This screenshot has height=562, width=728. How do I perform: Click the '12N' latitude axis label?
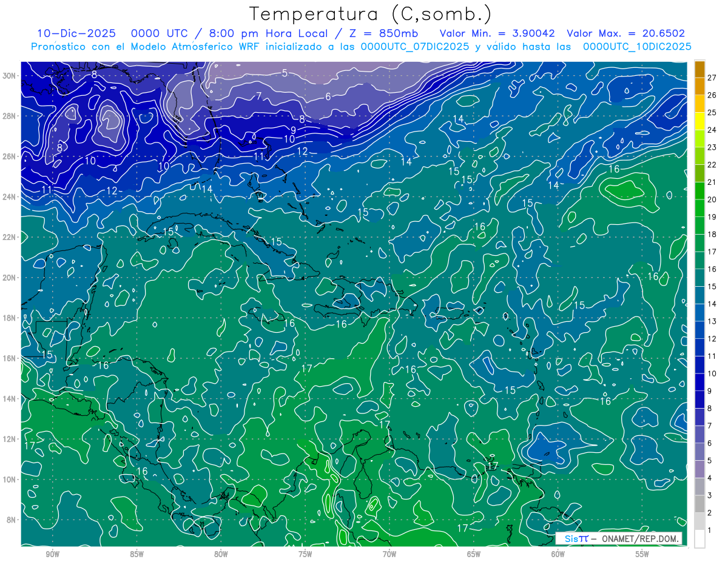[10, 438]
